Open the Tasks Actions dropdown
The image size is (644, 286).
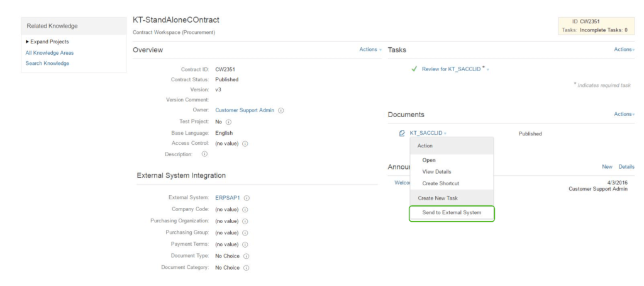[x=625, y=49]
